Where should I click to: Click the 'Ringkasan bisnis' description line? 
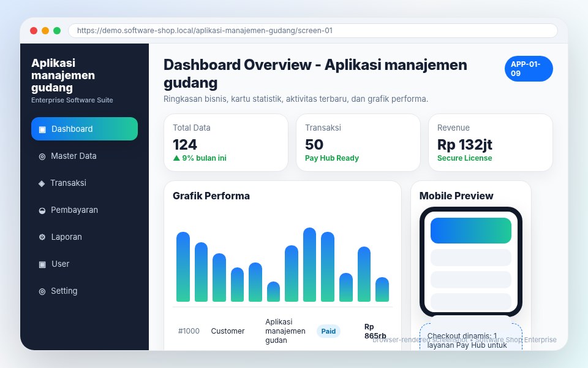[296, 99]
